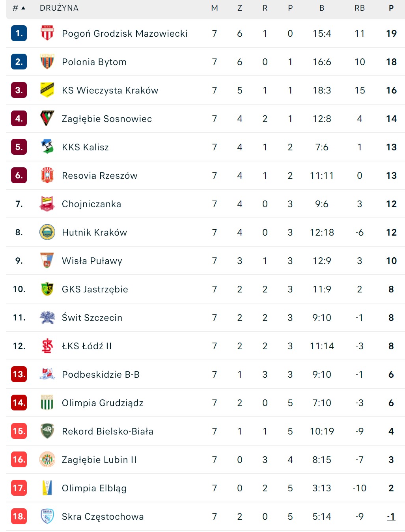Open the Wisła Puławy team link

click(92, 261)
